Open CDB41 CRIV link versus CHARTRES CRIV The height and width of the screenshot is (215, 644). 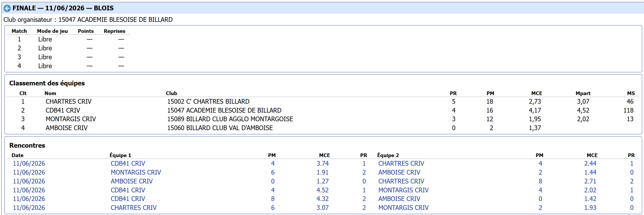tap(128, 163)
